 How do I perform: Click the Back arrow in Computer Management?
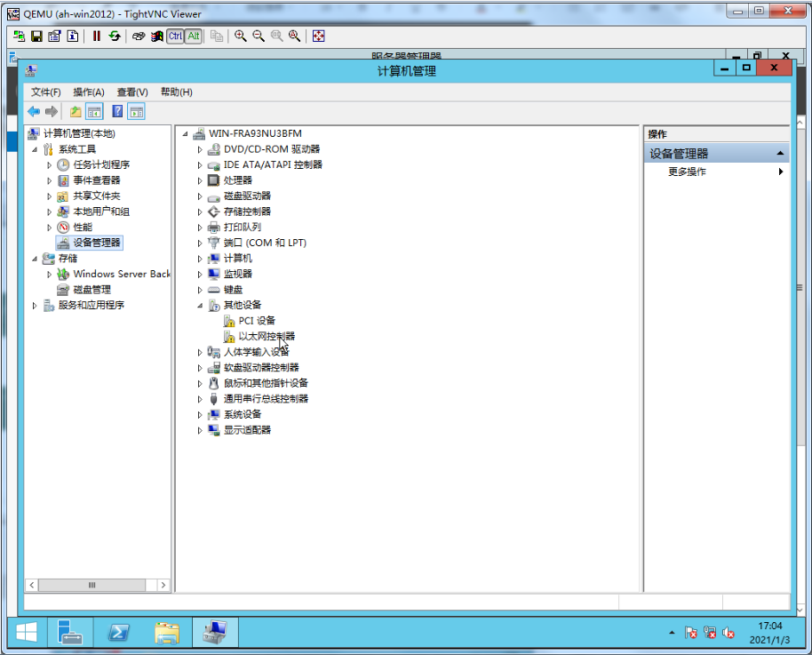pyautogui.click(x=34, y=112)
